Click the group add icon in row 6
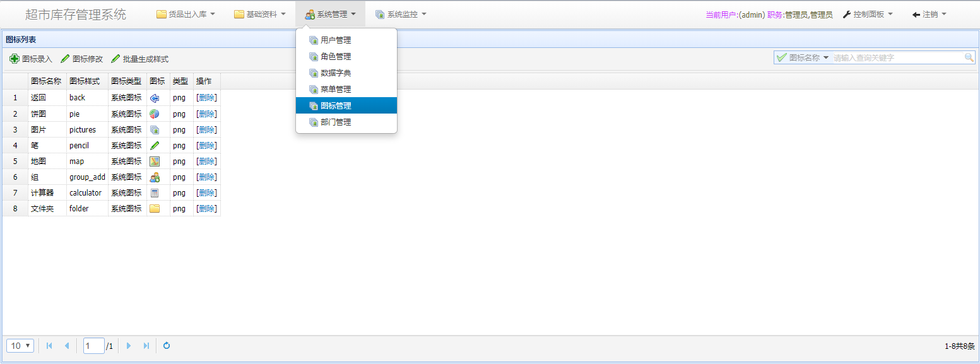The height and width of the screenshot is (364, 980). [x=155, y=177]
